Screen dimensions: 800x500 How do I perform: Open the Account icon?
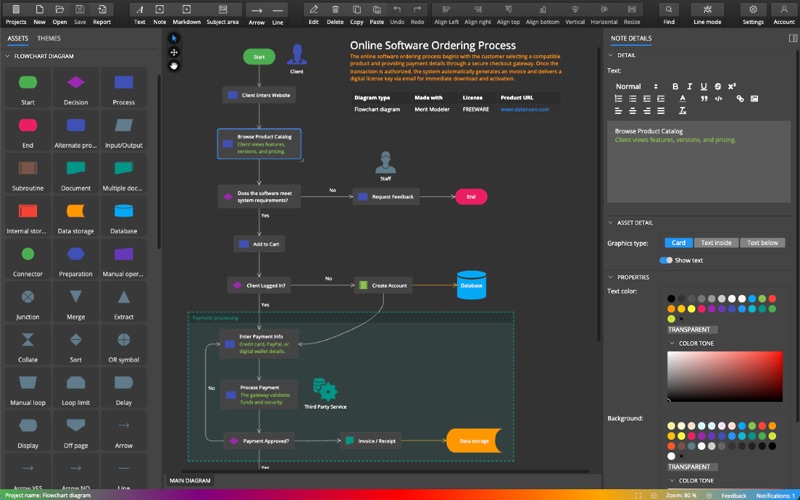[784, 10]
